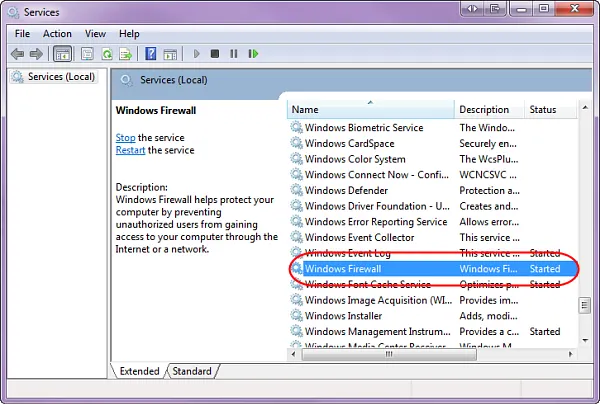Sort by the Description column header
Viewport: 600px width, 404px height.
489,109
